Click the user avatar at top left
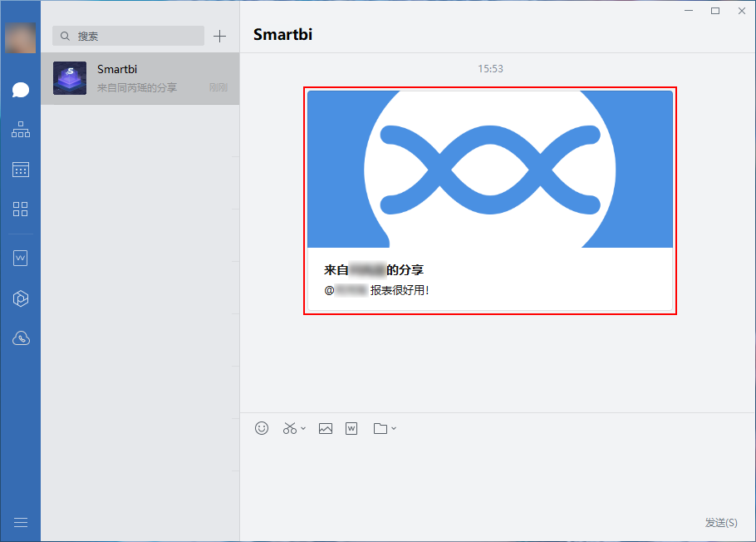This screenshot has width=756, height=542. tap(20, 37)
